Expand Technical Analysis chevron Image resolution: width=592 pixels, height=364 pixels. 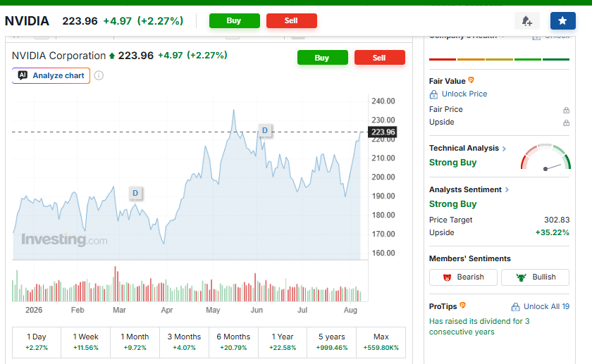pos(504,149)
